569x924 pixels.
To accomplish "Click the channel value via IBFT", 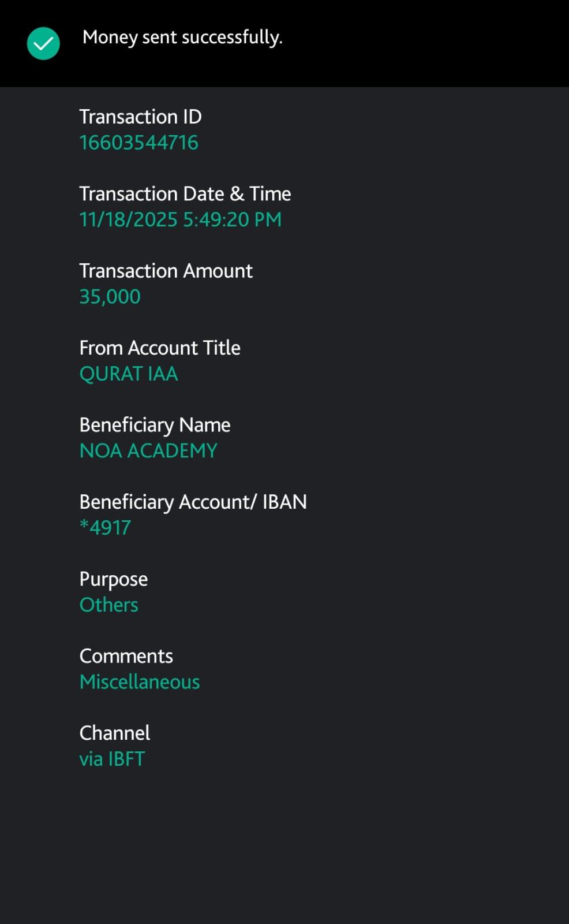I will (112, 759).
